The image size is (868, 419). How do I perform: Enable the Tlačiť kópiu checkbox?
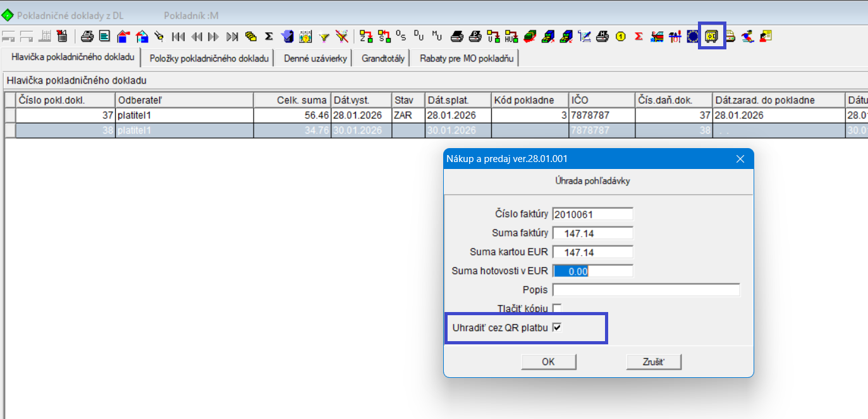[x=557, y=308]
